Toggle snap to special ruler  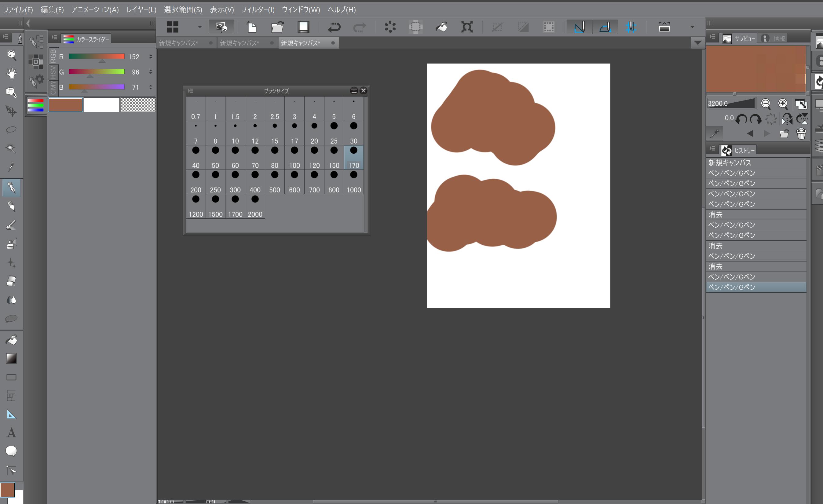605,27
